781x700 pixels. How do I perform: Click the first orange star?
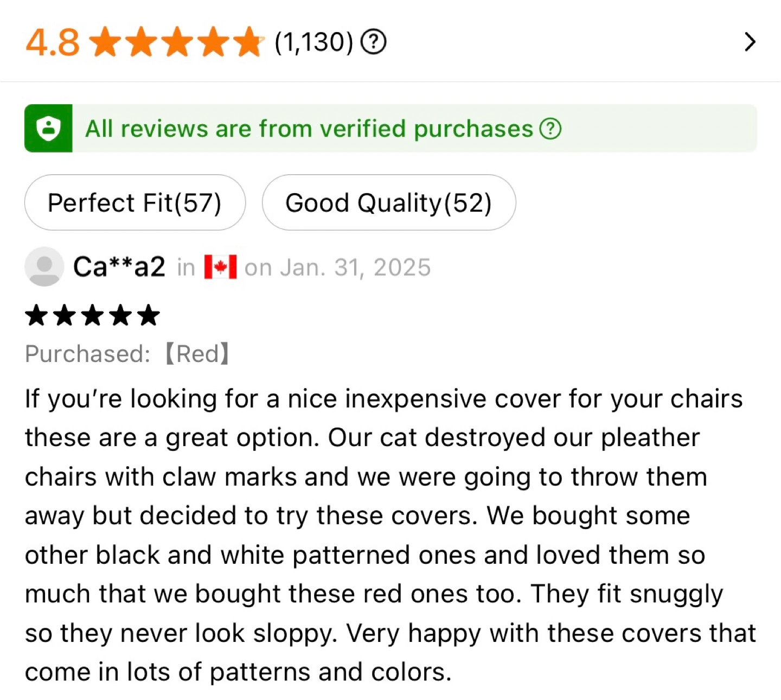tap(106, 43)
